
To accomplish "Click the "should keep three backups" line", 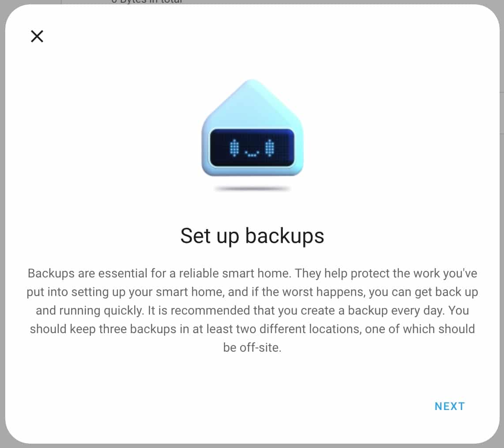I will (252, 329).
